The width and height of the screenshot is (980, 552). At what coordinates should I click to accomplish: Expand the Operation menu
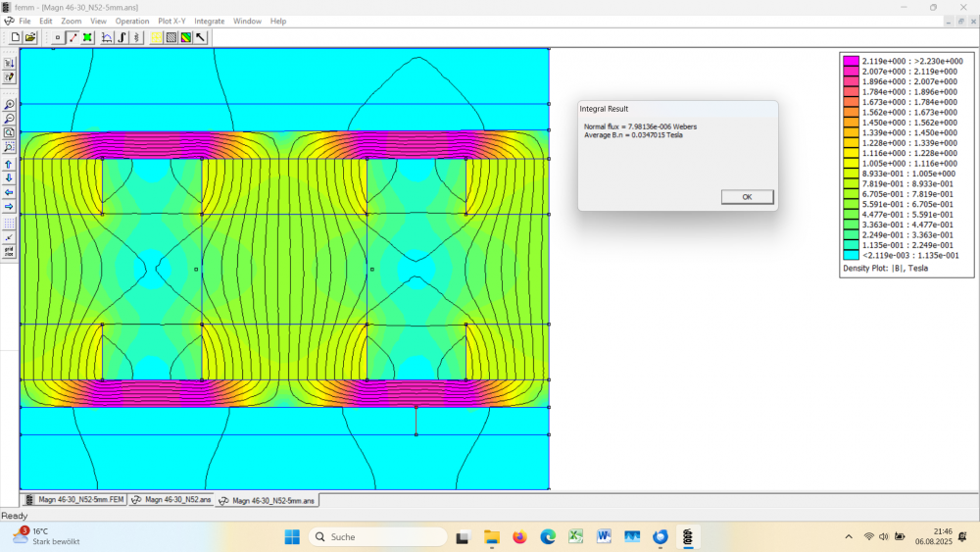pos(132,21)
